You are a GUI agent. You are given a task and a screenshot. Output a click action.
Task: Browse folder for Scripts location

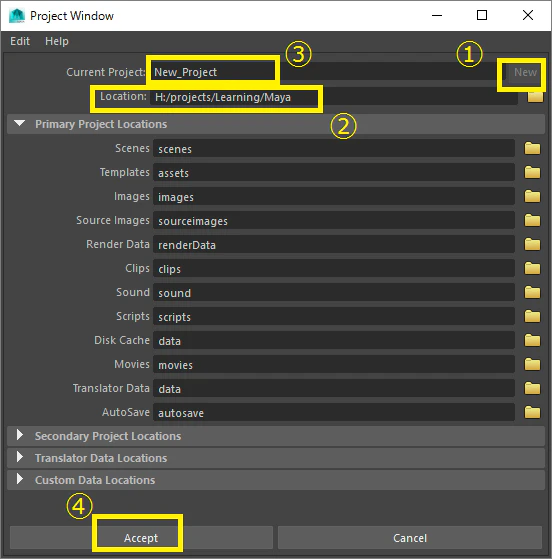click(x=532, y=316)
